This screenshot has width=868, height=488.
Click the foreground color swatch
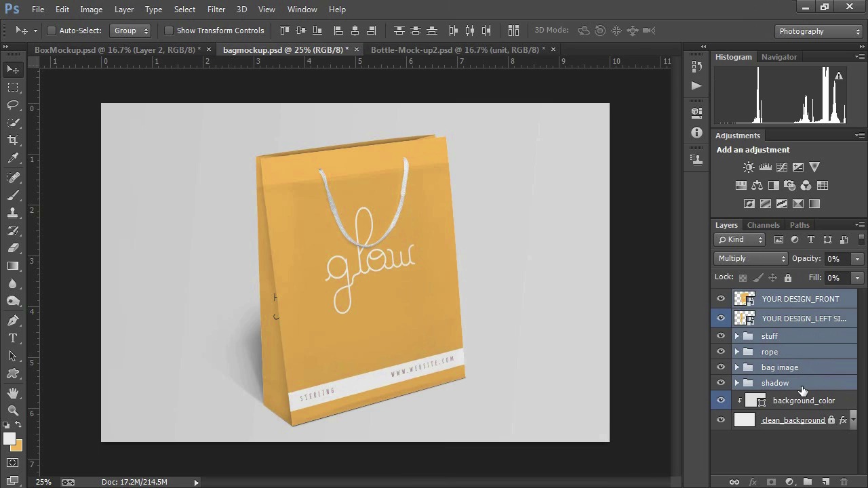tap(9, 439)
